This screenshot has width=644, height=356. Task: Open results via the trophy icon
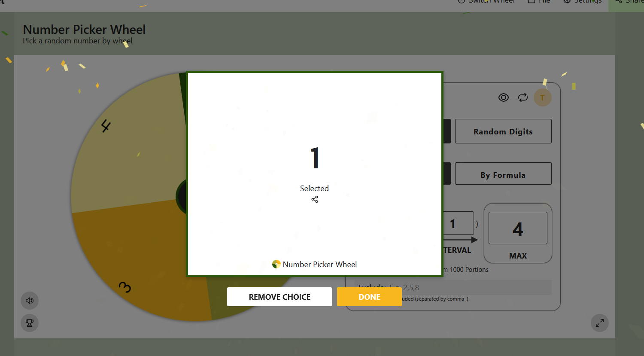click(30, 323)
